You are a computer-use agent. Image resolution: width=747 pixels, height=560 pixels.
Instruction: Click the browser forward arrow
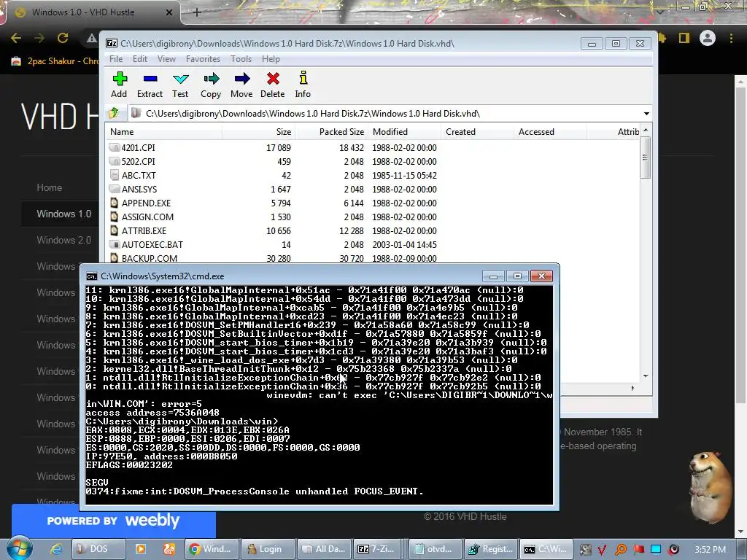click(39, 38)
